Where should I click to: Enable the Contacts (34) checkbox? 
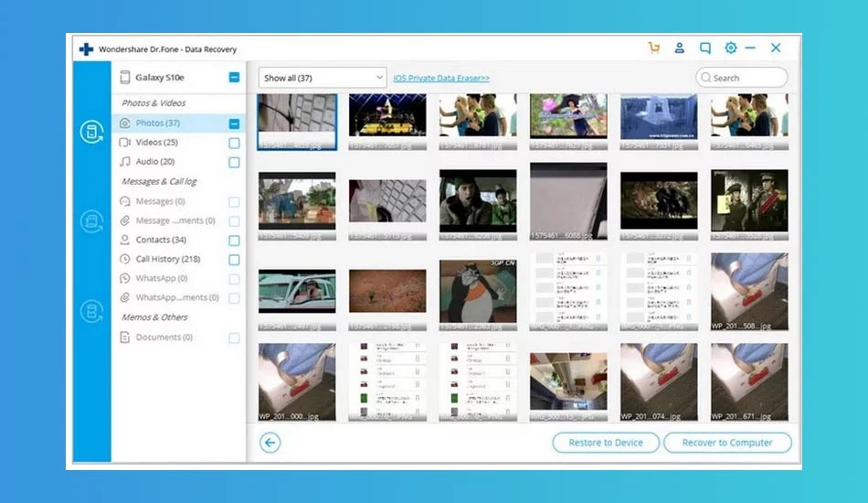(x=234, y=241)
